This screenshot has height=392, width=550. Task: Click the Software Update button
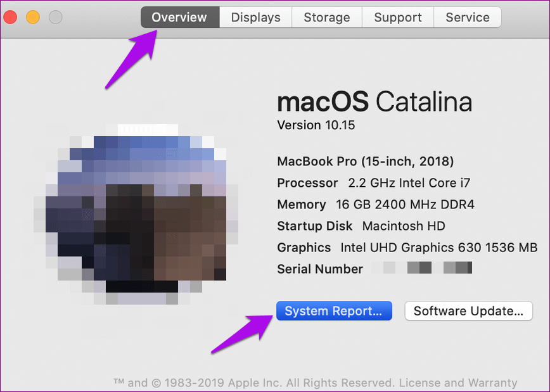click(468, 311)
